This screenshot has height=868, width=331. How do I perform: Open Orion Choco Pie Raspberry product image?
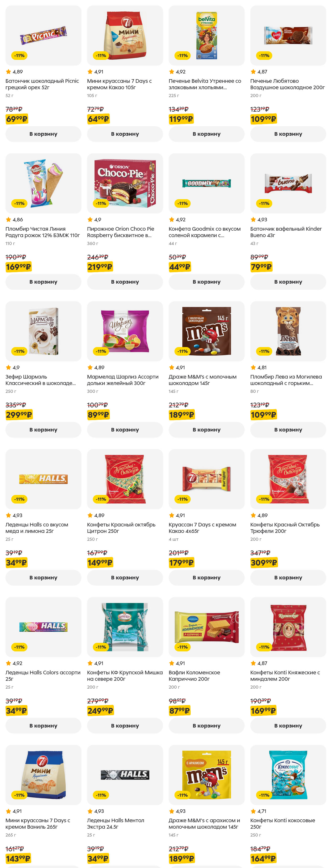[x=125, y=183]
